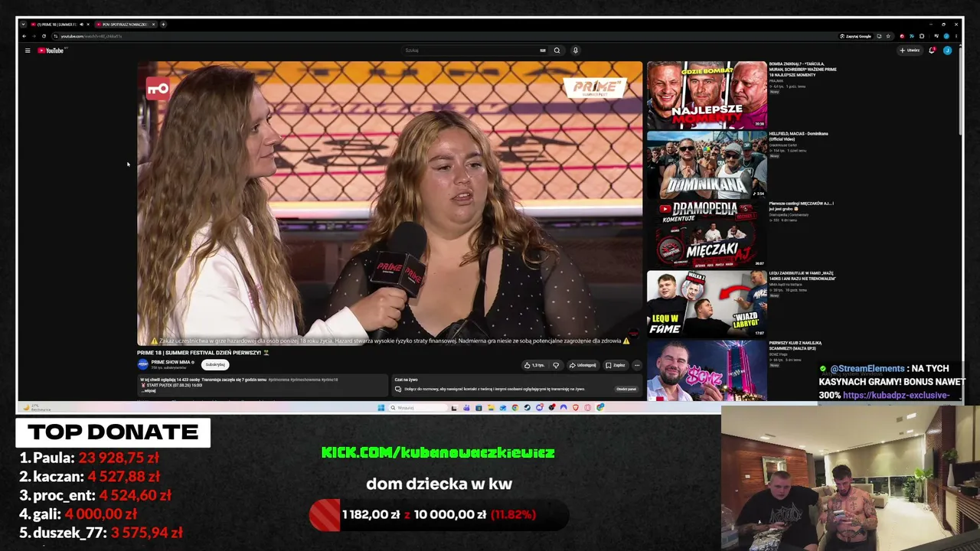Click the Windows taskbar search box
980x551 pixels.
(419, 408)
